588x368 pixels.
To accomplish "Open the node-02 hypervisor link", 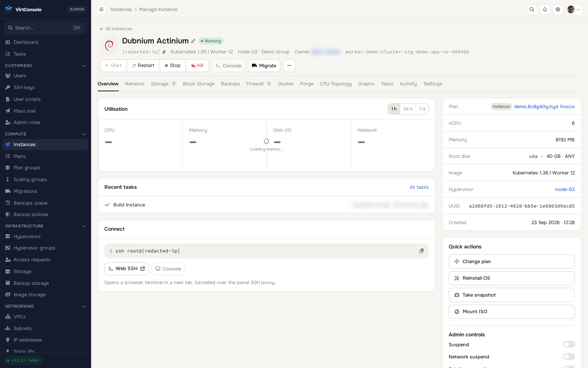I will [x=565, y=189].
